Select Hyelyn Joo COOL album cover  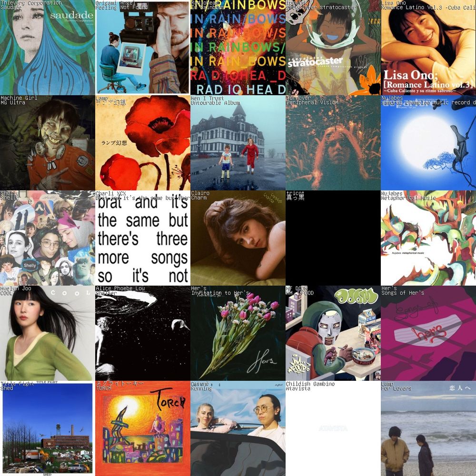(x=47, y=333)
